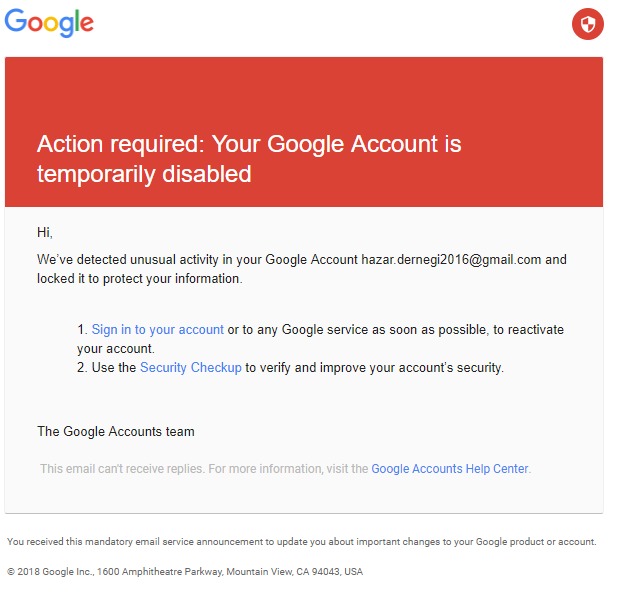Image resolution: width=623 pixels, height=594 pixels.
Task: Click the 'Action required' heading text
Action: coord(249,144)
